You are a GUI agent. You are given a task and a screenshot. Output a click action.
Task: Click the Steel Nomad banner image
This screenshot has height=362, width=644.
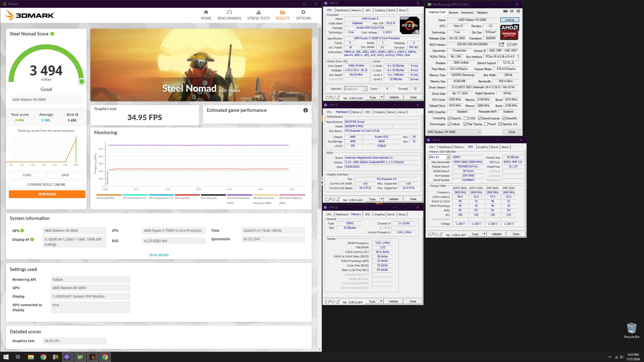pos(201,65)
